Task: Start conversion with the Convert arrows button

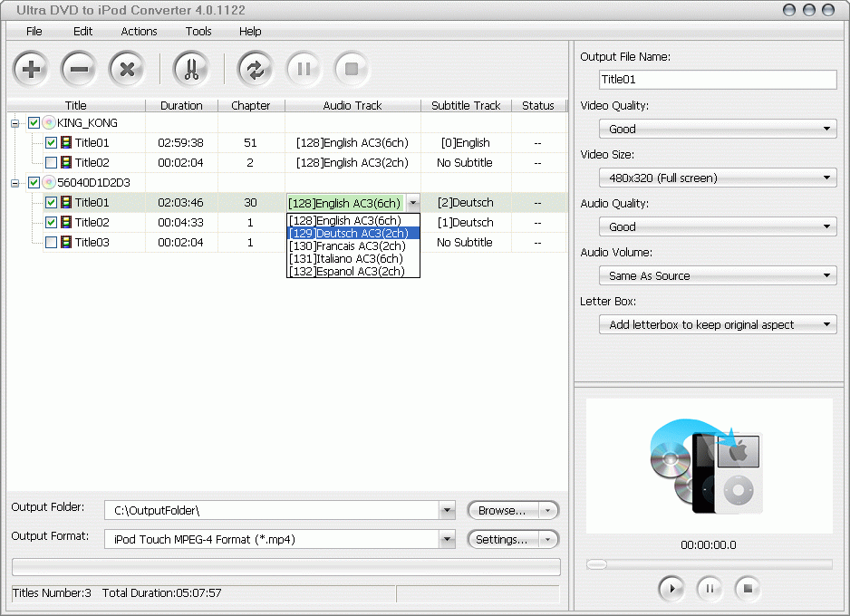Action: click(x=255, y=69)
